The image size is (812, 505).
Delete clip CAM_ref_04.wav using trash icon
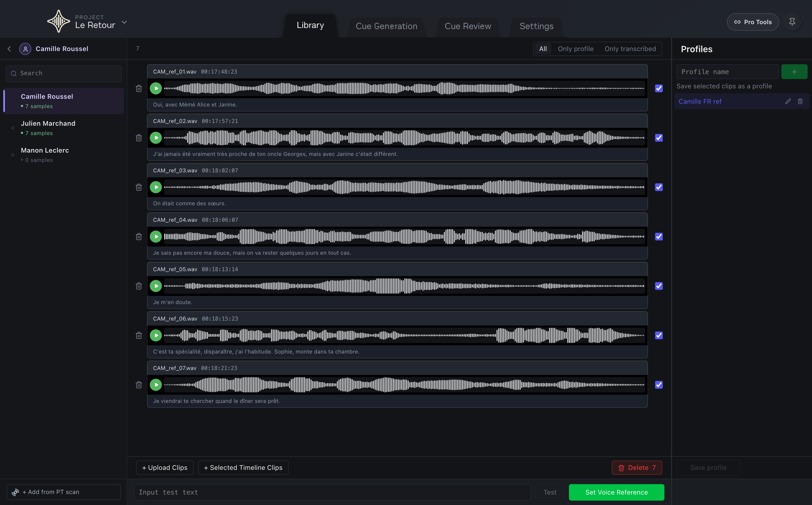pyautogui.click(x=139, y=237)
